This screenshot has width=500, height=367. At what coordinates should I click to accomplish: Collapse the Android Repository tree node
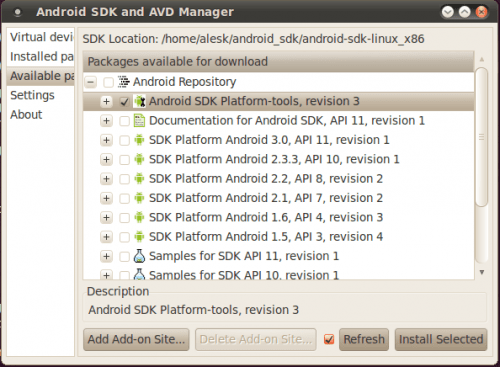(x=90, y=82)
